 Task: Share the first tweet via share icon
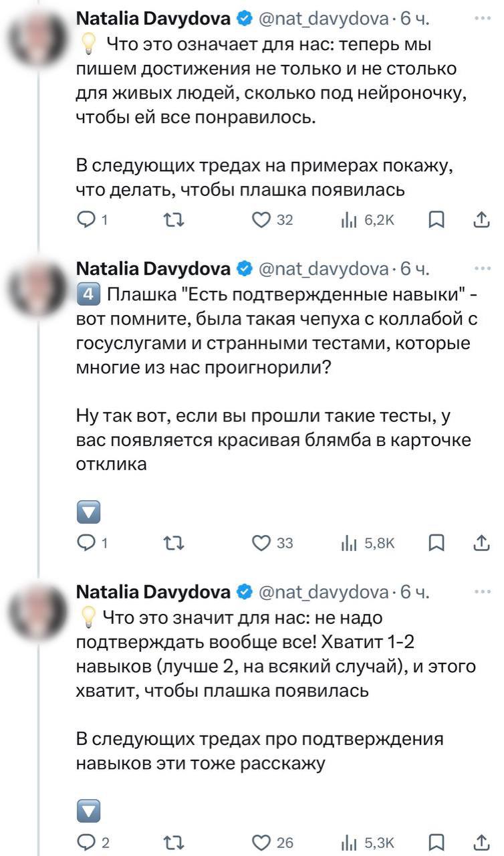coord(481,220)
